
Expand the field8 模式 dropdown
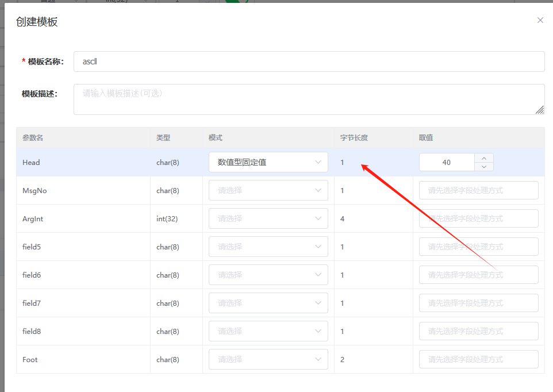268,331
